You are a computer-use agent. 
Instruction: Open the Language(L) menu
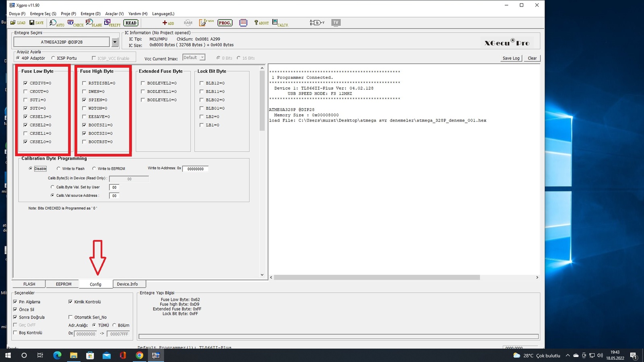pyautogui.click(x=163, y=14)
